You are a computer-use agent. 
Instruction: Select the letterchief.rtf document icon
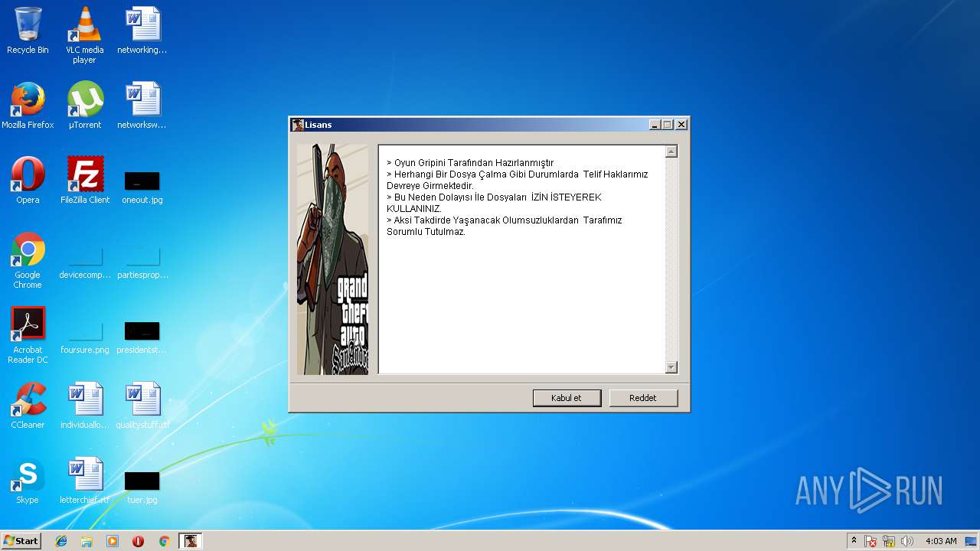pyautogui.click(x=85, y=481)
